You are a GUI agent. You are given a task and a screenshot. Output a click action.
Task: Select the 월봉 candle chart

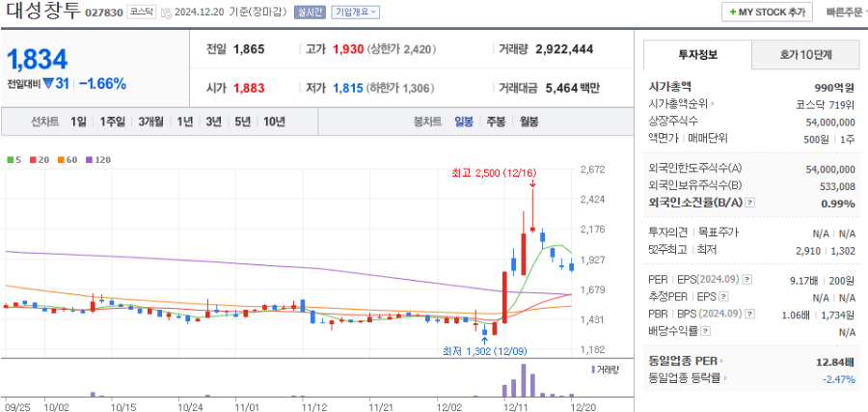pyautogui.click(x=529, y=122)
